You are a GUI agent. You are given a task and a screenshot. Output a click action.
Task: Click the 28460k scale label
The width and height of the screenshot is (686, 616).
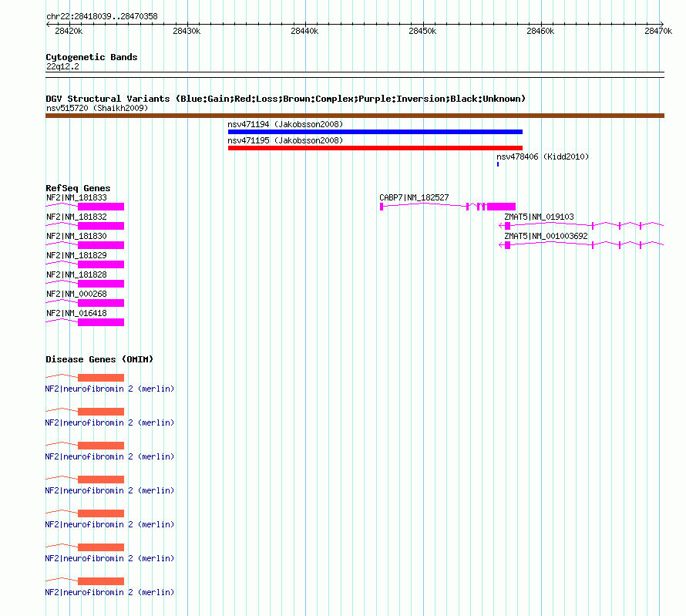(540, 31)
